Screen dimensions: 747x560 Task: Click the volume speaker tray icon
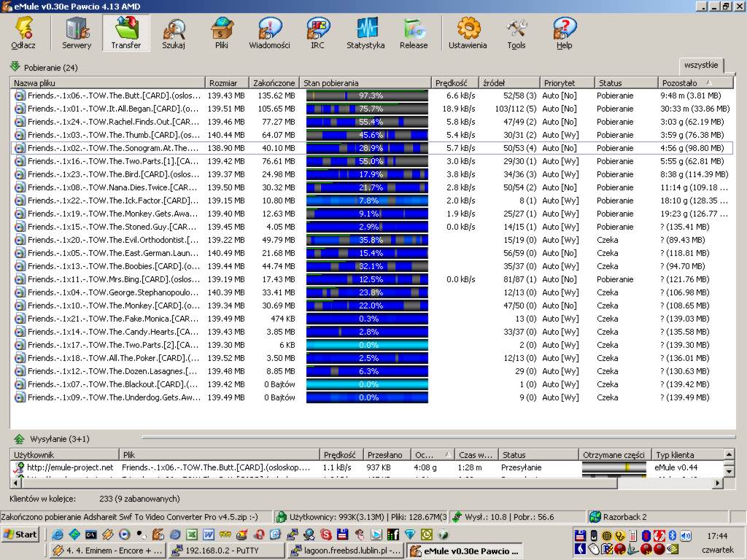pos(686,536)
